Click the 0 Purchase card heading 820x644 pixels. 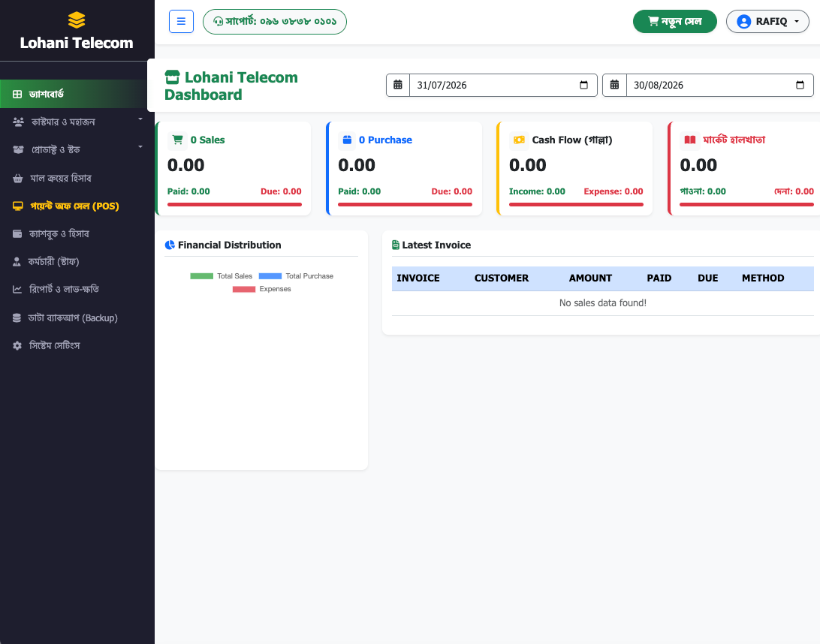[x=385, y=140]
